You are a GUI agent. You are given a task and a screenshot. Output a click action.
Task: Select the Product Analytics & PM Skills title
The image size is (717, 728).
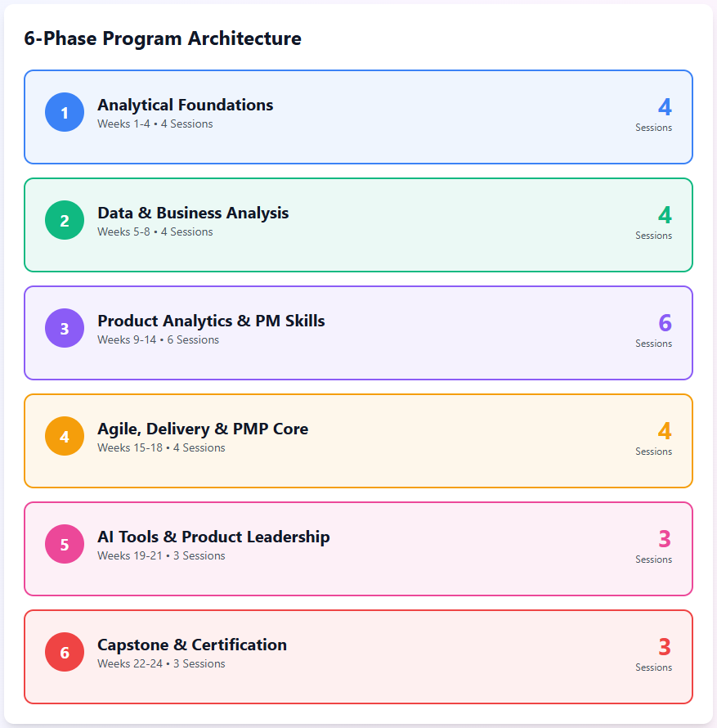(211, 321)
